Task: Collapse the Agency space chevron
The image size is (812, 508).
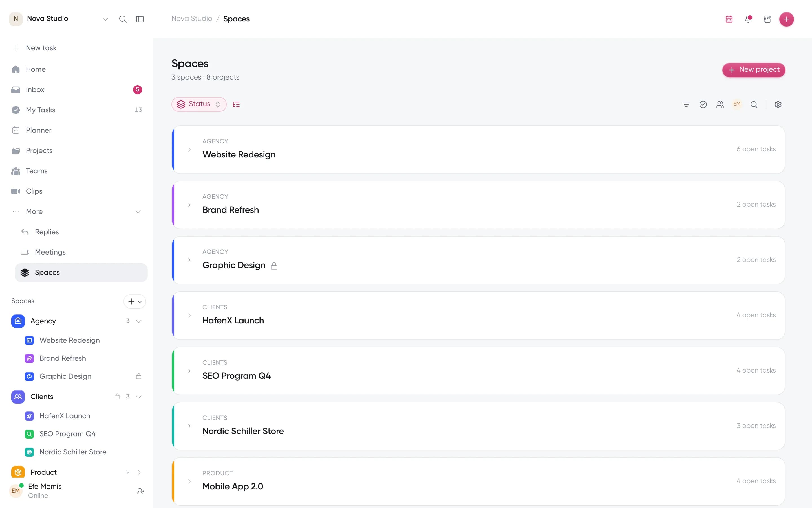Action: 139,321
